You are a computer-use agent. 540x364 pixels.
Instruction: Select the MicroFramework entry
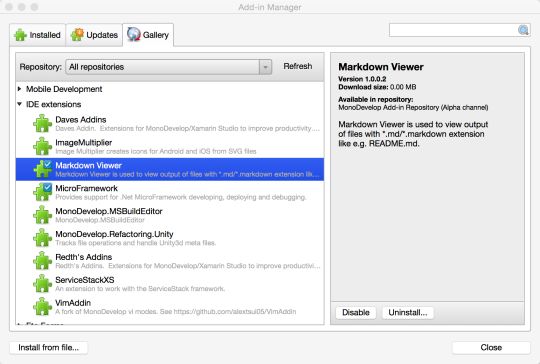170,192
